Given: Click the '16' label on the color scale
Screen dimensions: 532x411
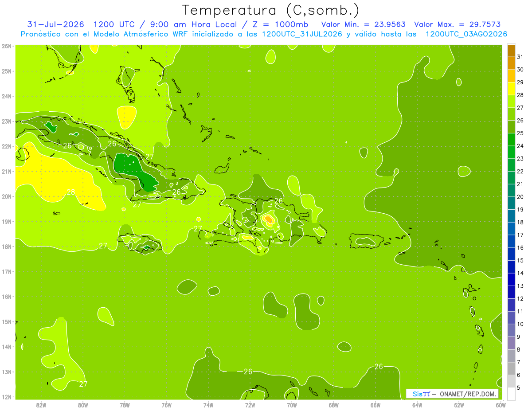Looking at the screenshot, I should (520, 248).
